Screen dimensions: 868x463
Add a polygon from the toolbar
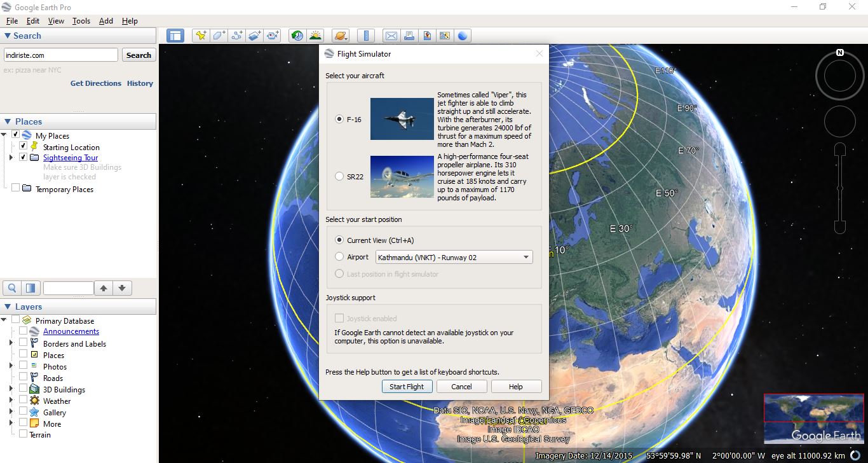219,36
